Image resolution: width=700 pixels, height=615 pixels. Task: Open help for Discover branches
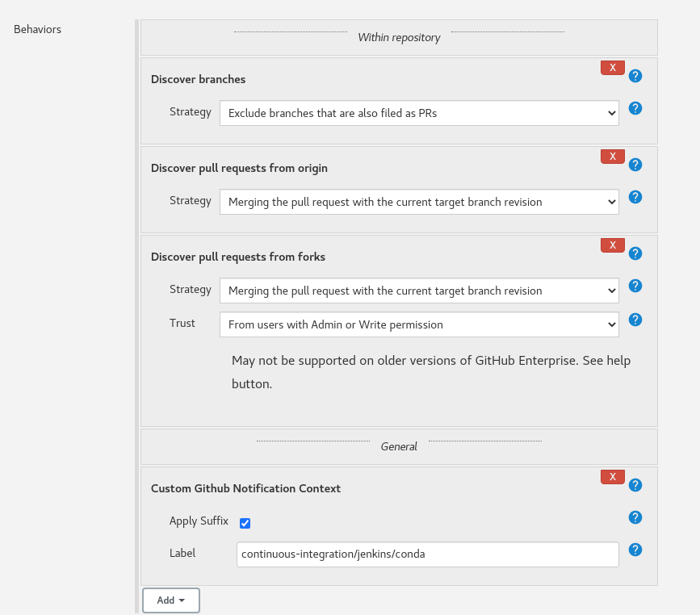[635, 76]
